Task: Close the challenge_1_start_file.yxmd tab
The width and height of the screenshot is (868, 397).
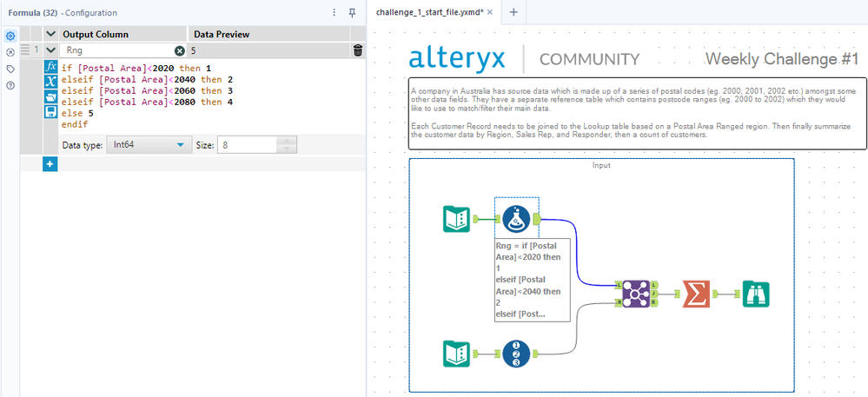Action: tap(489, 12)
